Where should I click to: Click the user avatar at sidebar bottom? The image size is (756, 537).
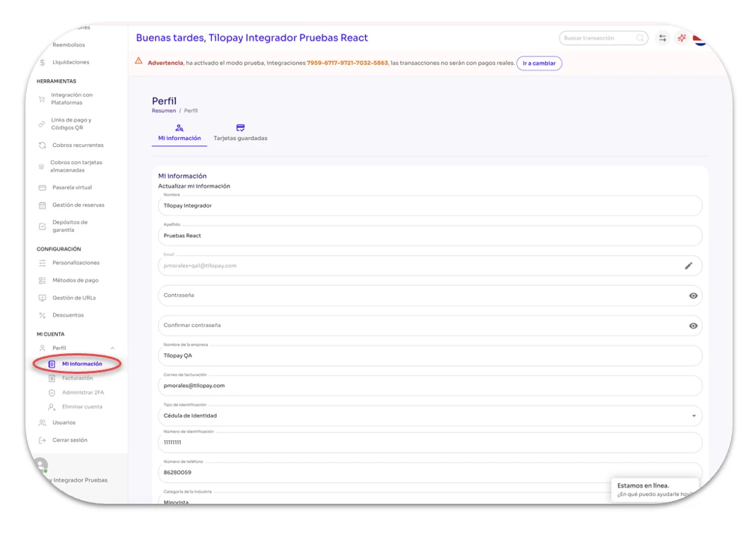(40, 465)
